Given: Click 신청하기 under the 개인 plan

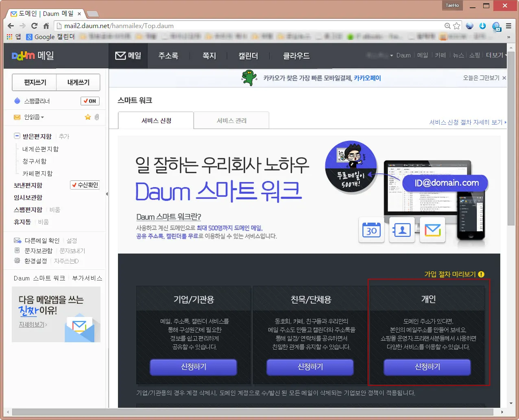Looking at the screenshot, I should (427, 367).
